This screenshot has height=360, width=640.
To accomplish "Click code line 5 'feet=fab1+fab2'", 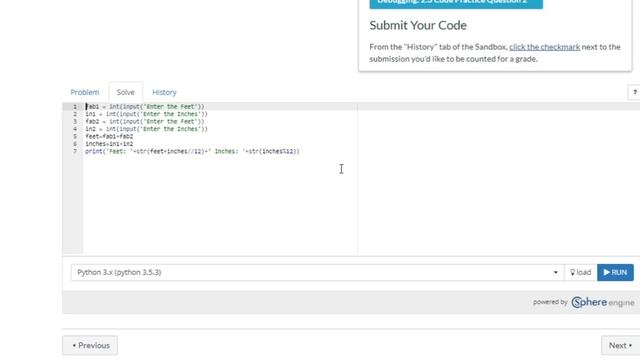I will [x=109, y=136].
